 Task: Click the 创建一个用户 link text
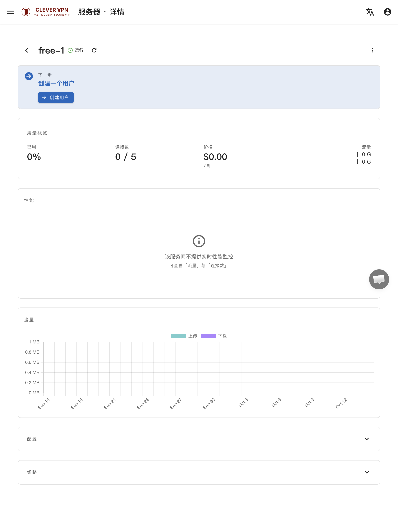tap(56, 83)
